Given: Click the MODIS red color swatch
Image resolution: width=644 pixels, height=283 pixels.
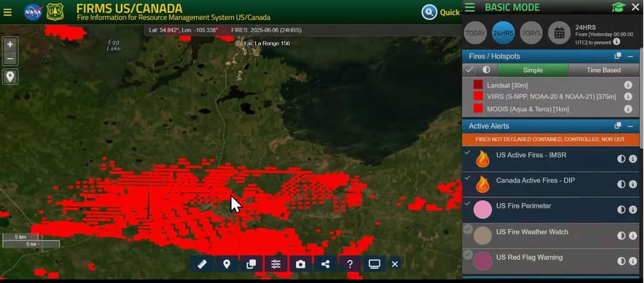Looking at the screenshot, I should click(478, 109).
